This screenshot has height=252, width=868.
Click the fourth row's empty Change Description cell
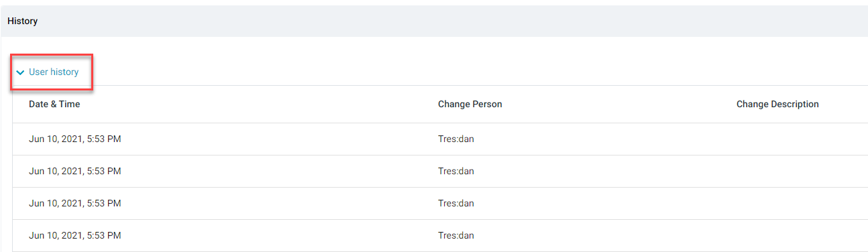(798, 235)
